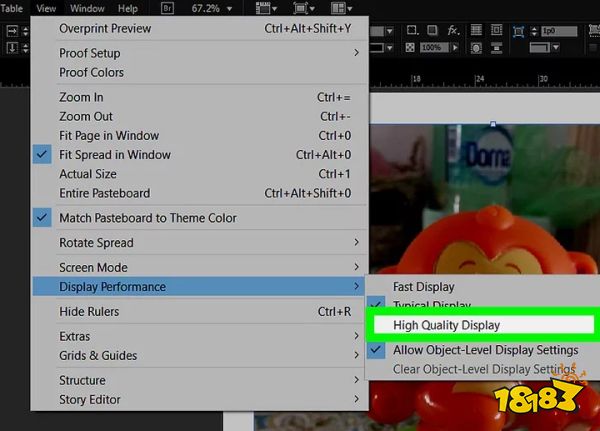Screen dimensions: 600x431
Task: Click the corner options icon
Action: 412,30
